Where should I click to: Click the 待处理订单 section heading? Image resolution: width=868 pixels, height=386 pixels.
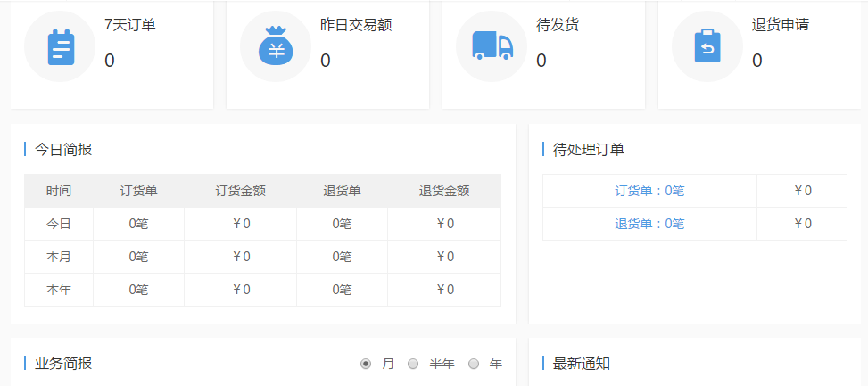pyautogui.click(x=589, y=149)
